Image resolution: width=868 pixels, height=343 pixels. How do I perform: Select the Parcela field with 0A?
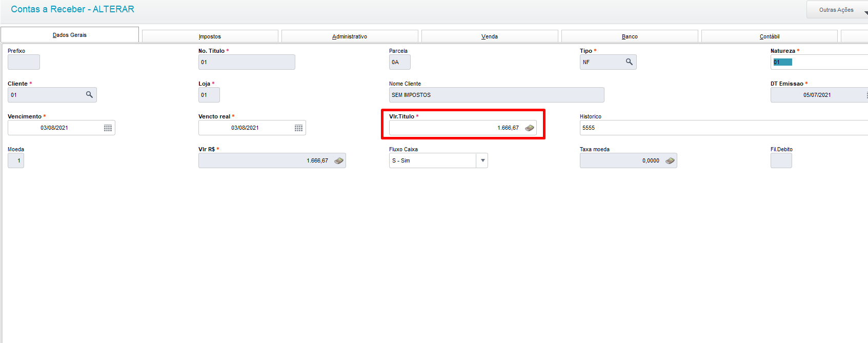(399, 62)
